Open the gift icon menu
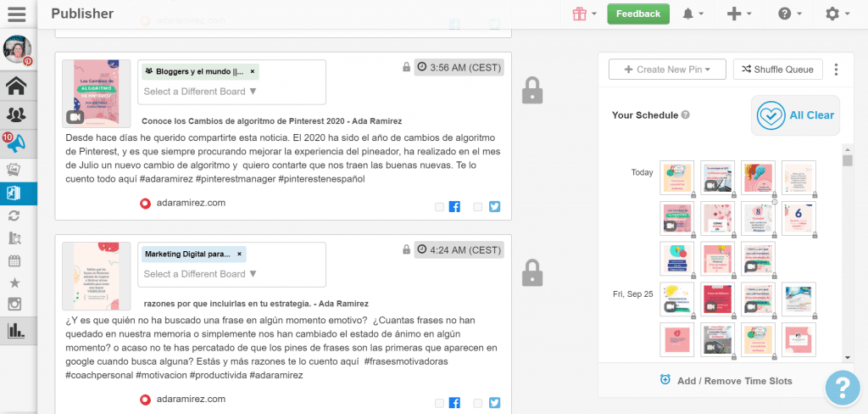Viewport: 868px width, 414px height. point(584,14)
